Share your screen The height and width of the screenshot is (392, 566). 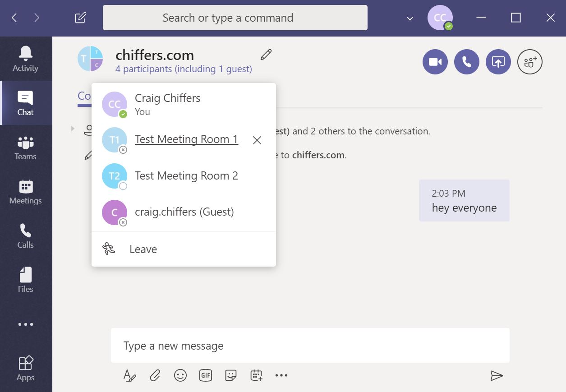pyautogui.click(x=498, y=62)
